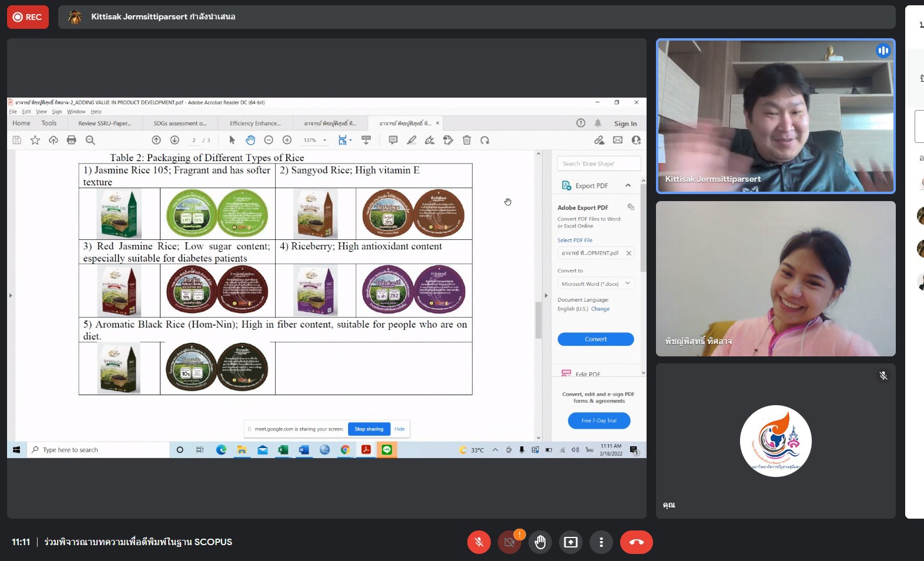This screenshot has height=561, width=924.
Task: Leave the call with red hangup button
Action: click(636, 542)
